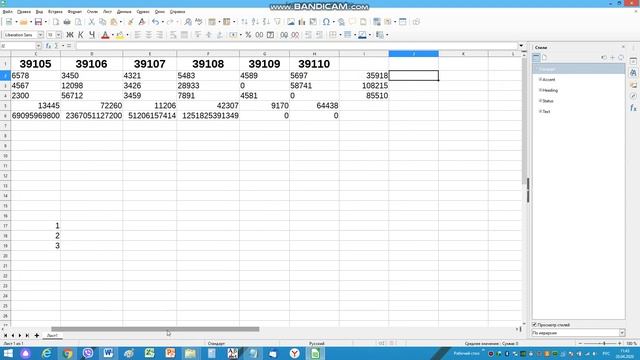Select column J header
The image size is (640, 360).
413,53
